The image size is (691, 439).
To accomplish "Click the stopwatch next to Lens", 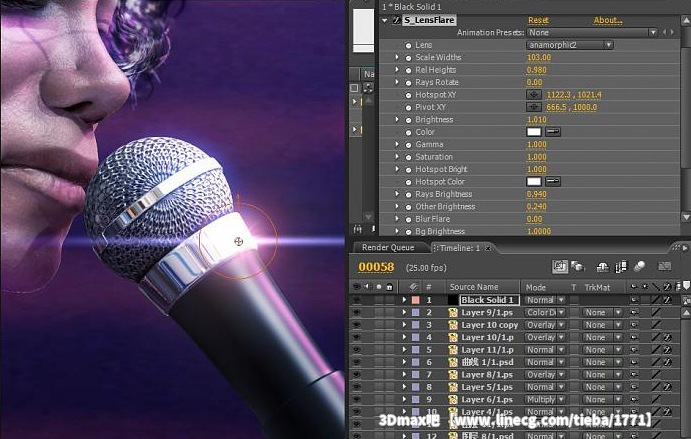I will [408, 45].
